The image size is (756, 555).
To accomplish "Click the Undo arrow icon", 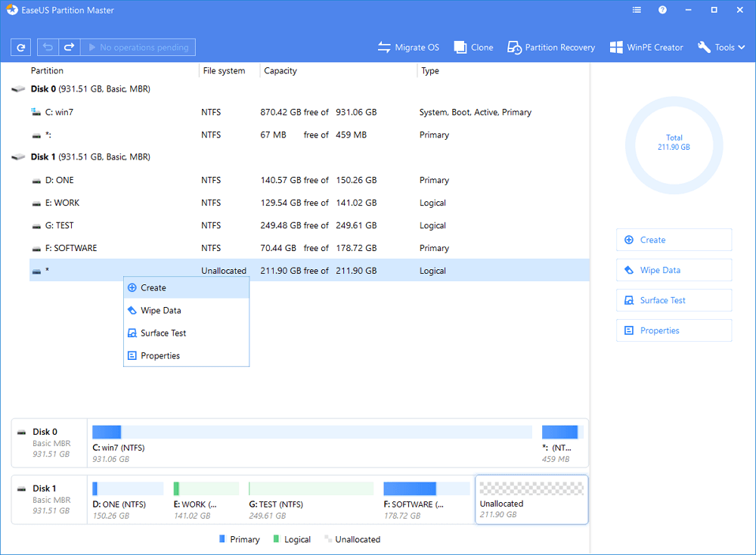I will click(47, 47).
